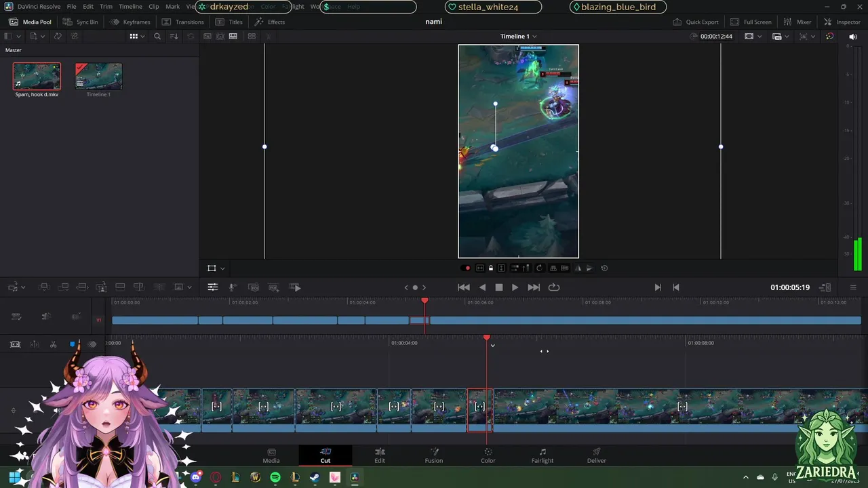Toggle audio-only track view in timeline
Screen dimensions: 868x488
pos(75,317)
